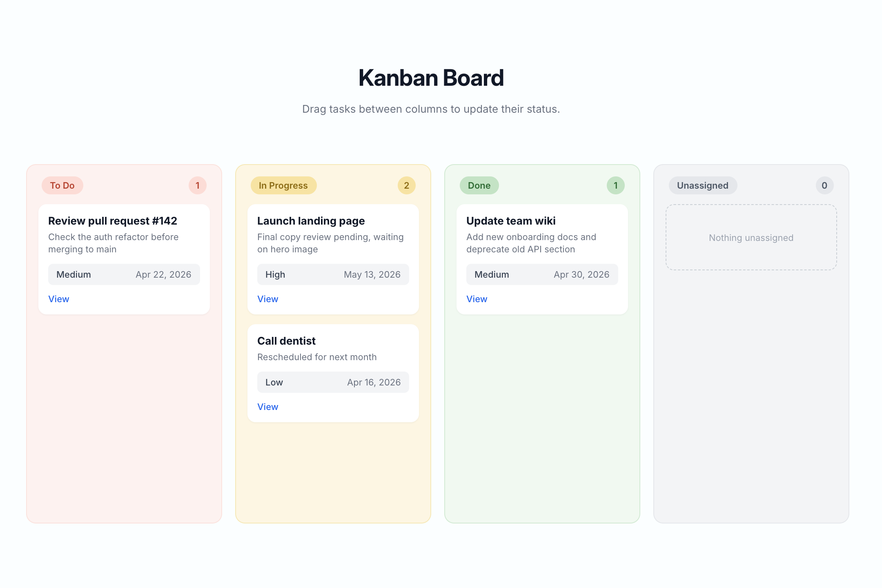This screenshot has width=882, height=588.
Task: Select the Call dentist card title
Action: [x=287, y=341]
